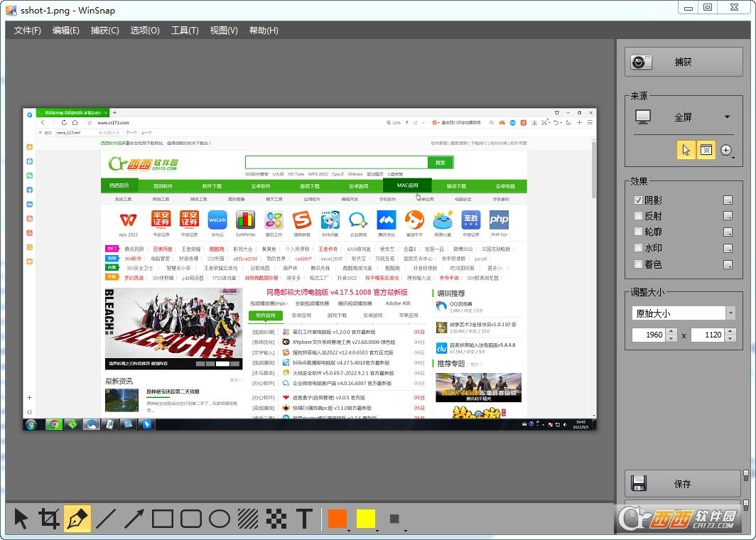Toggle include mouse cursor capture option

[x=686, y=150]
